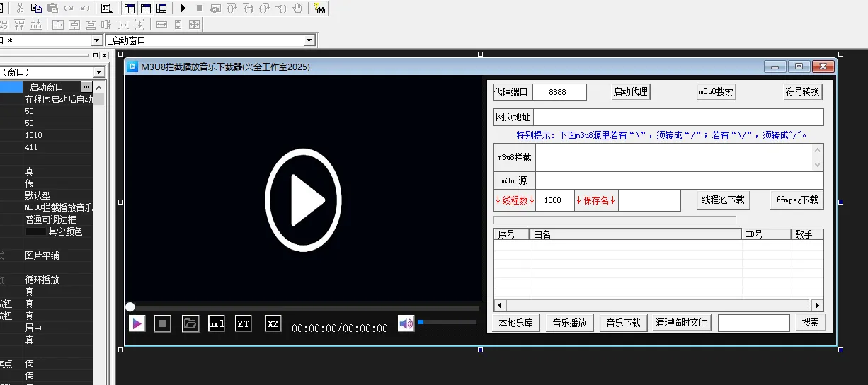Click the 其它颜色 black color swatch

(35, 231)
